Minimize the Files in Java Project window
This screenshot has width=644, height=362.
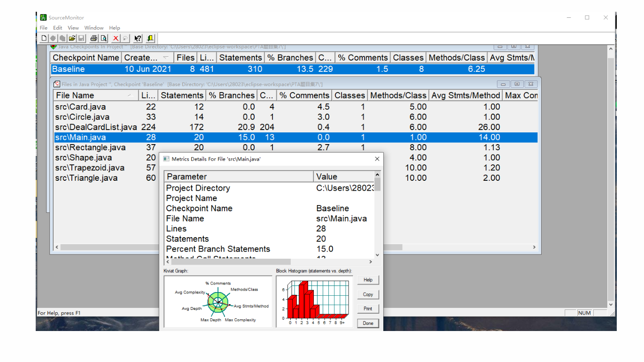pos(504,84)
